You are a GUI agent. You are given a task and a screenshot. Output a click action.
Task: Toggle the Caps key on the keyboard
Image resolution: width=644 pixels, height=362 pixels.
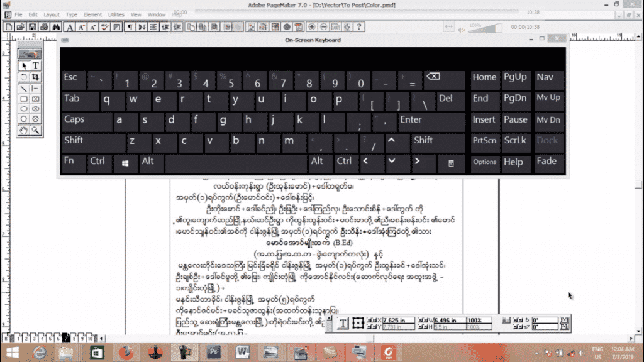pos(87,122)
